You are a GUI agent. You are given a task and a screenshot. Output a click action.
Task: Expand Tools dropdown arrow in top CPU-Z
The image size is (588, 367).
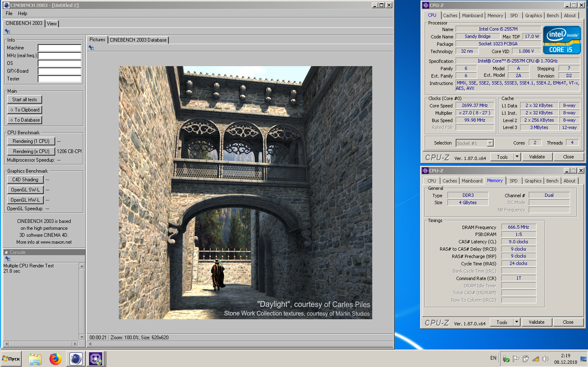517,157
